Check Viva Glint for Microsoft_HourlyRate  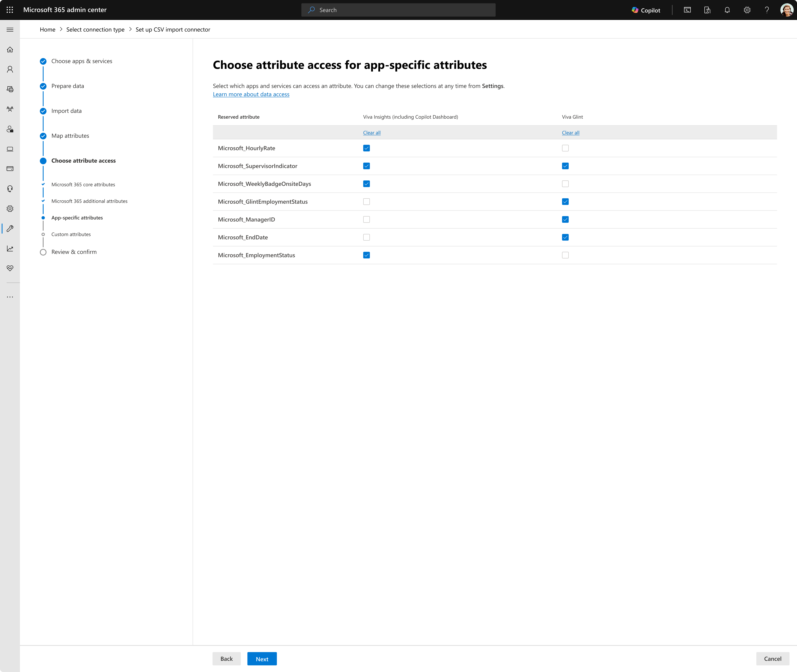[x=565, y=148]
